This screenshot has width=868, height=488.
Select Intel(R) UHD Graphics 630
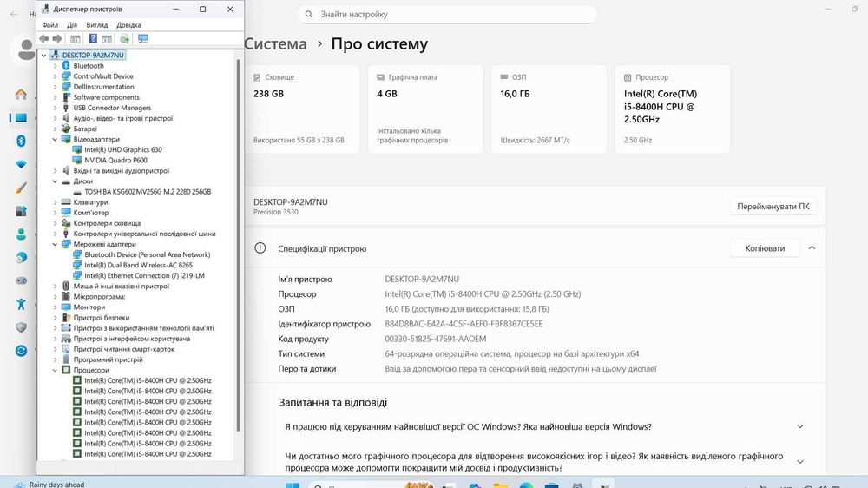click(x=123, y=149)
